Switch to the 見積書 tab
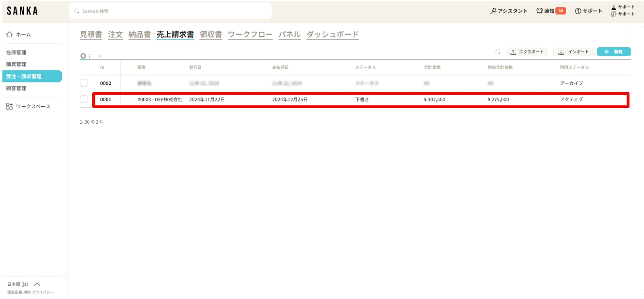This screenshot has height=299, width=644. click(91, 35)
